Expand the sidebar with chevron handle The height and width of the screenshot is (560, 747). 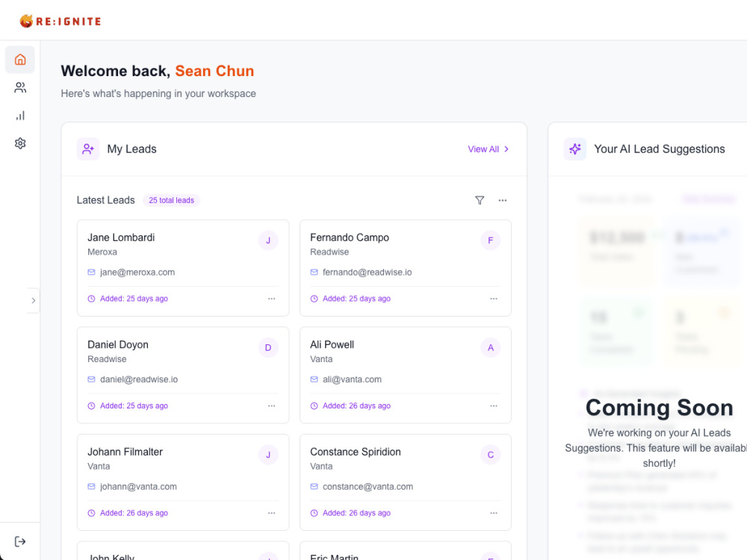(33, 300)
